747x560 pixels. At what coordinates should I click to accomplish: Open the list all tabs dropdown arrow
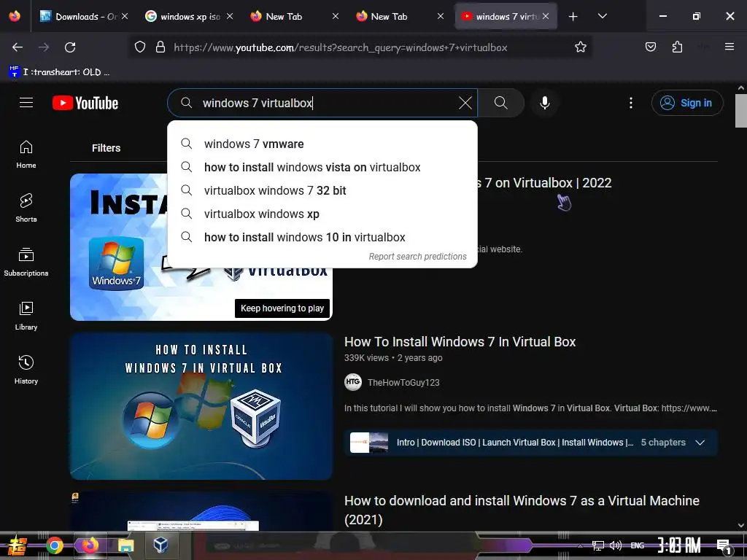(x=602, y=16)
